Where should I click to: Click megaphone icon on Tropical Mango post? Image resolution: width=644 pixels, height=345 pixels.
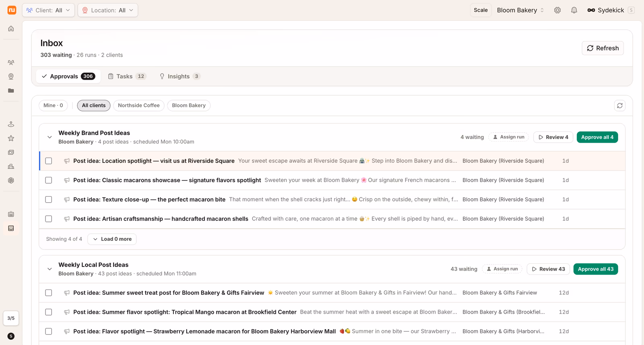[67, 312]
